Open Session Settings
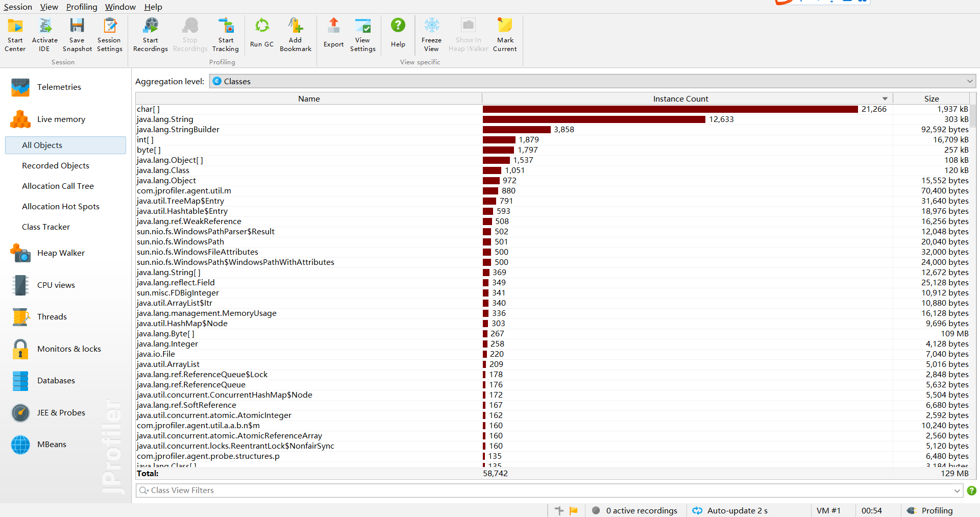This screenshot has height=517, width=980. point(110,34)
